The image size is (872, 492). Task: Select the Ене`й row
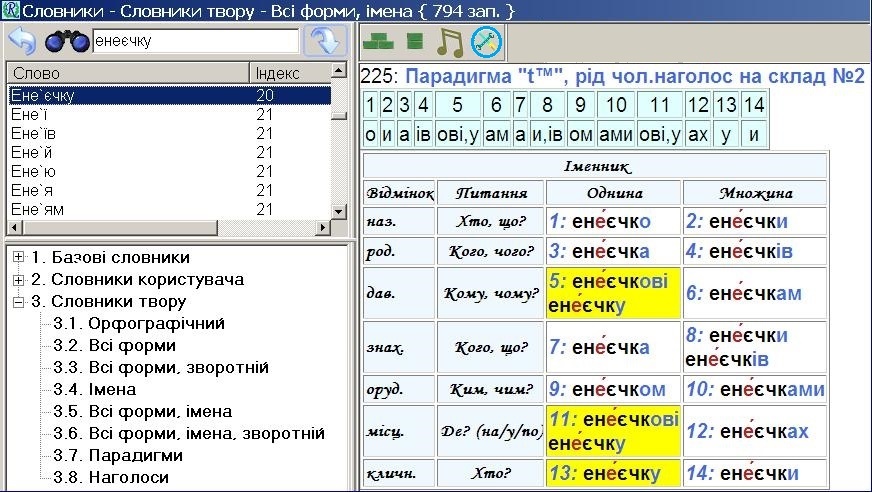(170, 152)
